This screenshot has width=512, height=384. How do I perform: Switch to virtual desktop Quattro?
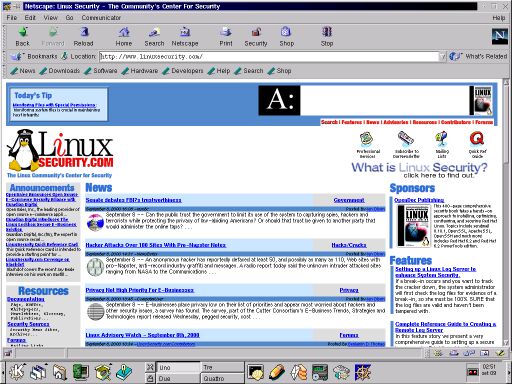pyautogui.click(x=222, y=378)
